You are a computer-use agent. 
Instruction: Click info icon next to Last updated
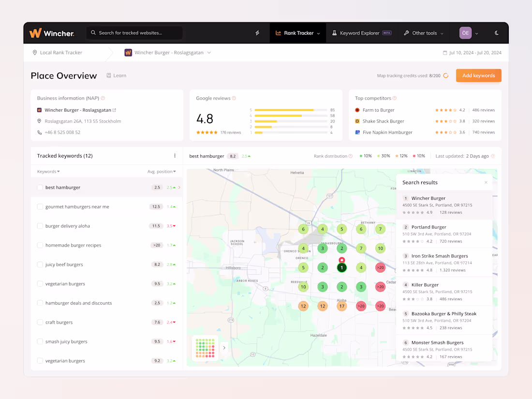tap(493, 156)
